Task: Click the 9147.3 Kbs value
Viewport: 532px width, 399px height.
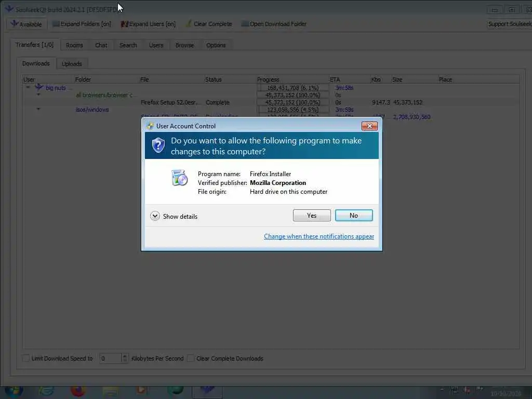Action: pyautogui.click(x=381, y=102)
